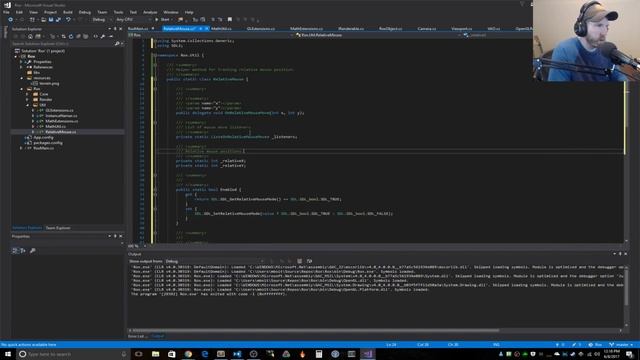Open the Debug menu
640x360 pixels.
click(x=84, y=12)
